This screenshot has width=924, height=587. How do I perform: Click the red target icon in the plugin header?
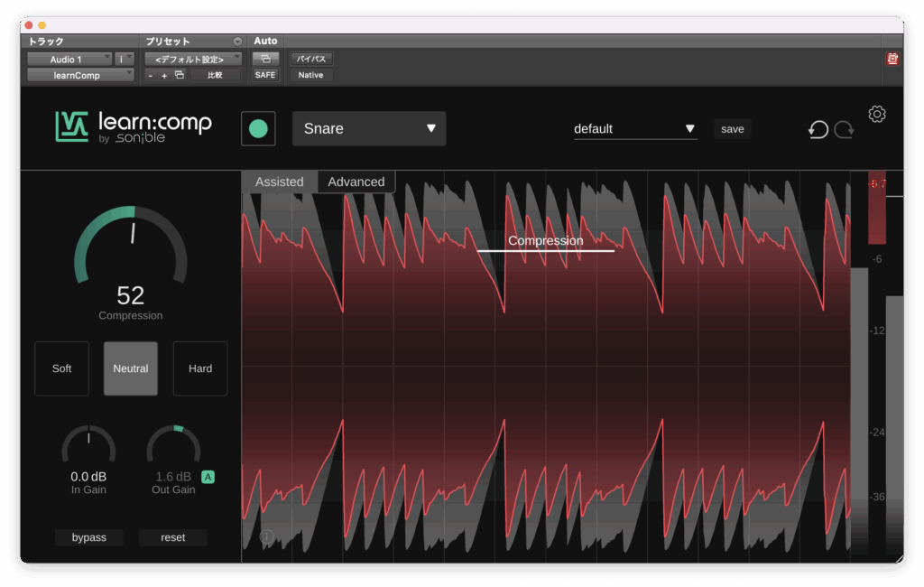892,59
